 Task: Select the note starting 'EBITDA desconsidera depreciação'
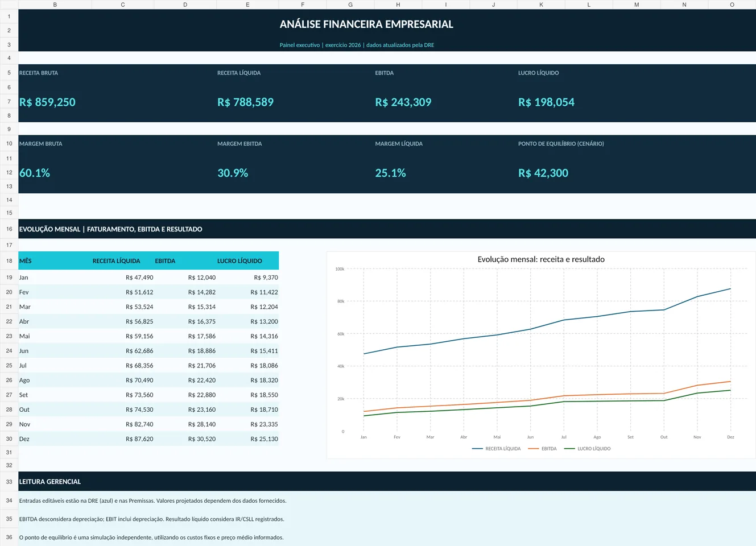151,519
